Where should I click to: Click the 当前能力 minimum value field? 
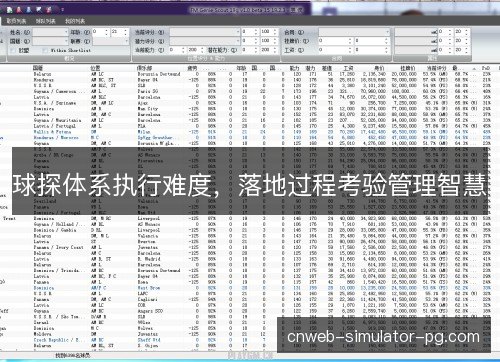coord(177,50)
